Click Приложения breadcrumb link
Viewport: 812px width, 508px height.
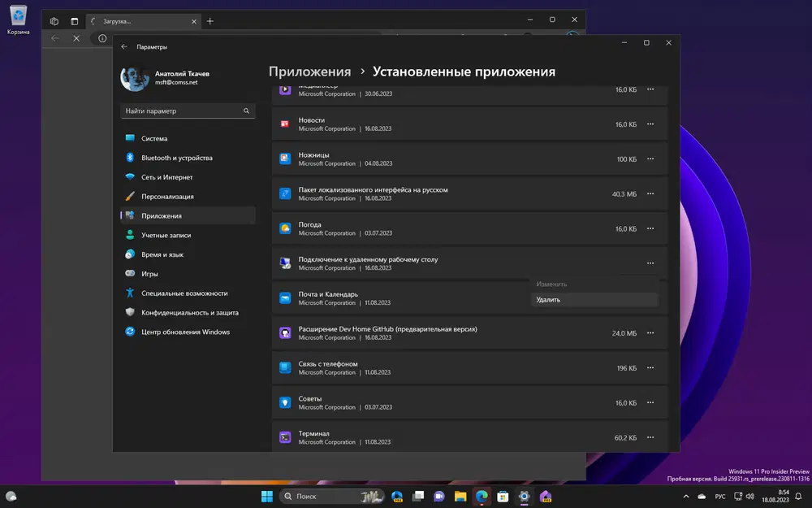pyautogui.click(x=309, y=72)
